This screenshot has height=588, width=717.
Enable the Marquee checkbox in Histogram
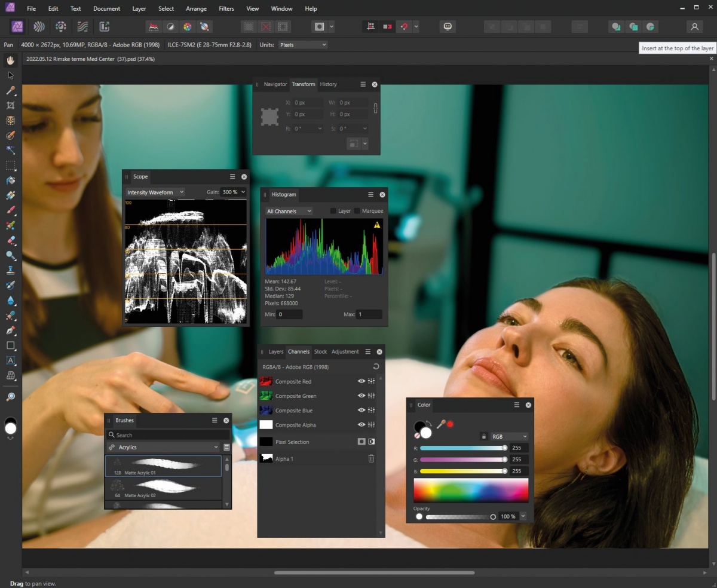[x=357, y=211]
